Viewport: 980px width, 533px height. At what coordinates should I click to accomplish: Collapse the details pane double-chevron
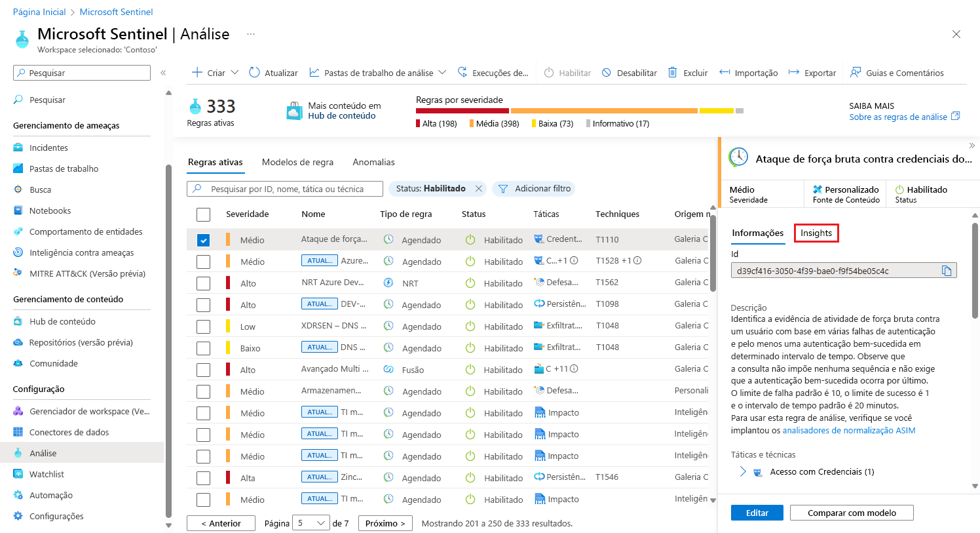point(971,146)
